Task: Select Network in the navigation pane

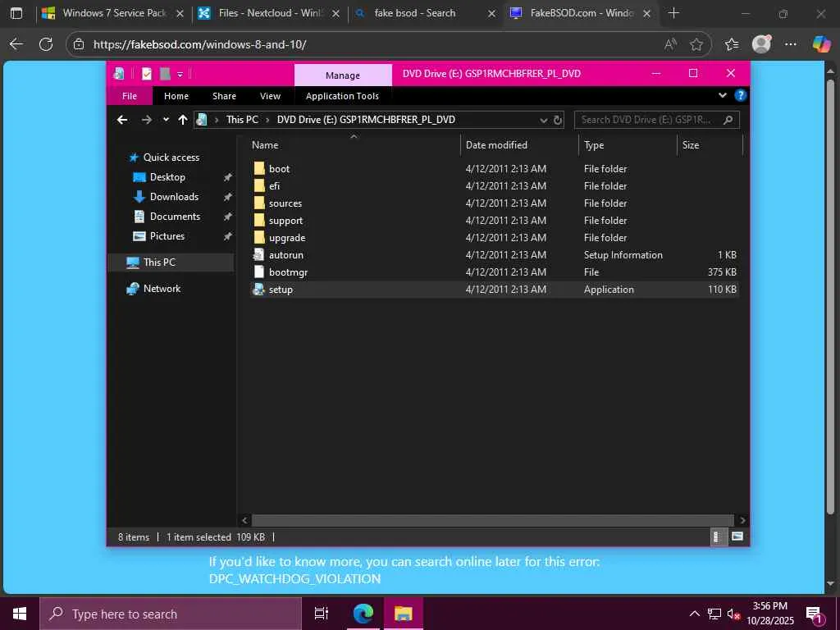Action: pyautogui.click(x=162, y=289)
